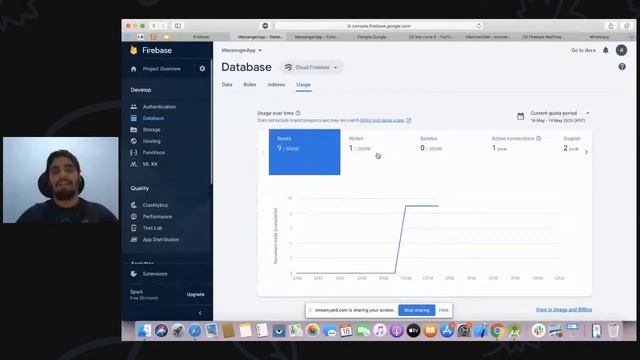Open Safari from the dock
Screen dimensions: 640x360
[195, 330]
